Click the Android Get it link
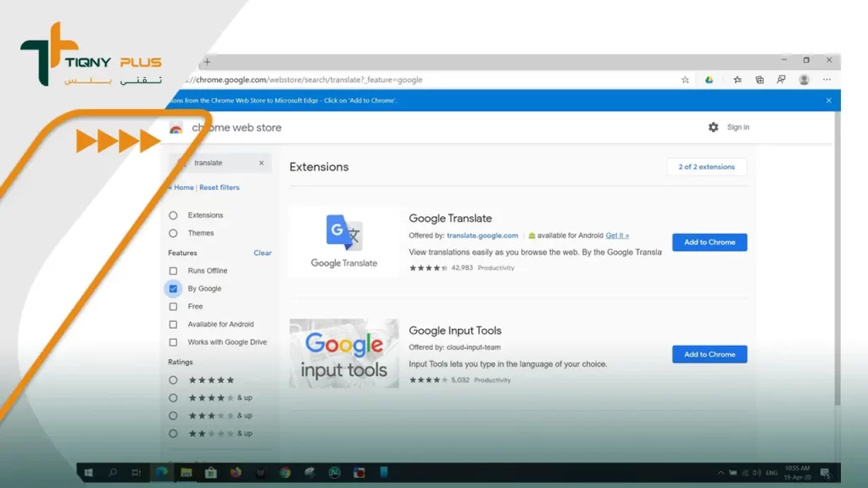 pyautogui.click(x=617, y=236)
